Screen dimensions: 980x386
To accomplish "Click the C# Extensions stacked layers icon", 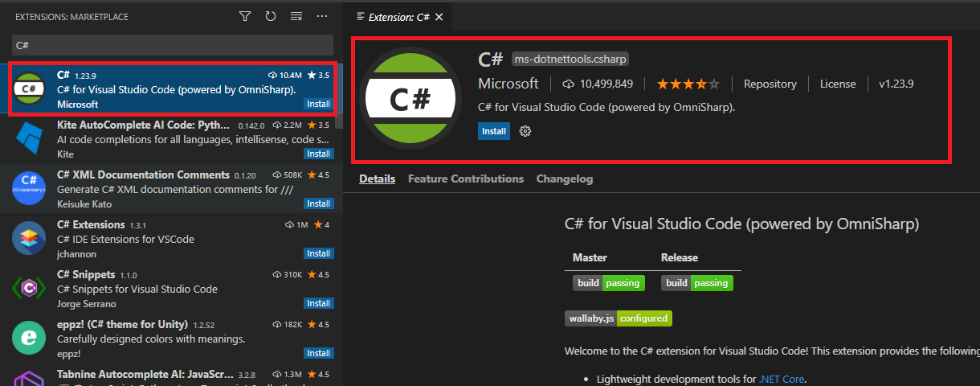I will point(29,239).
